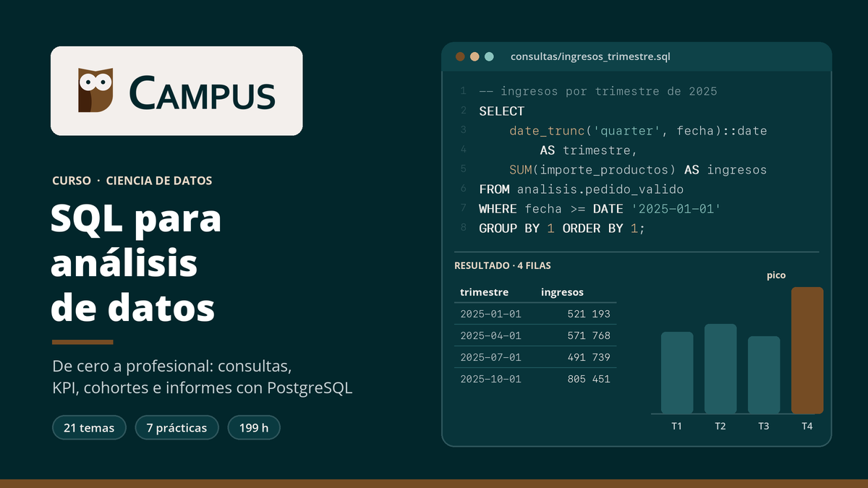Viewport: 868px width, 488px height.
Task: Click the T3 bar in the chart
Action: coord(764,374)
